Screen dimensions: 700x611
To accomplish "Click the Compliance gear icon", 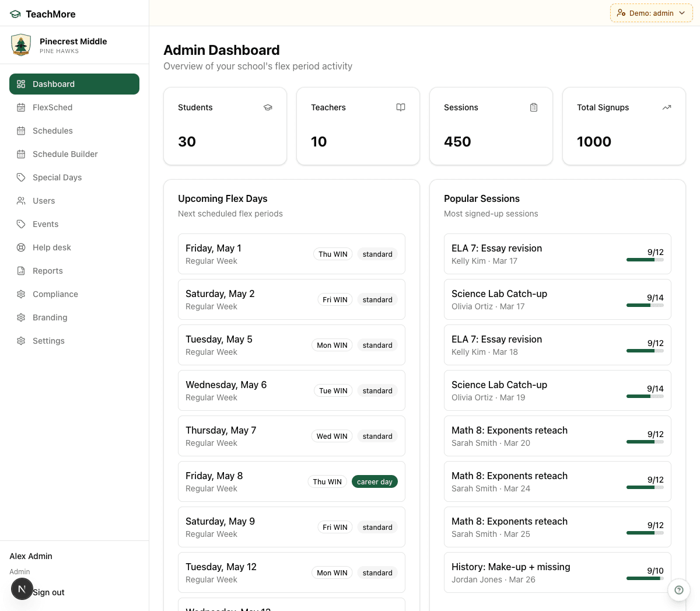I will 21,294.
